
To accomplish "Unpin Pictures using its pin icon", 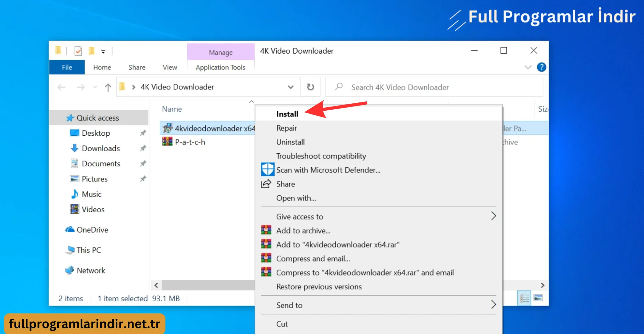I will [143, 179].
